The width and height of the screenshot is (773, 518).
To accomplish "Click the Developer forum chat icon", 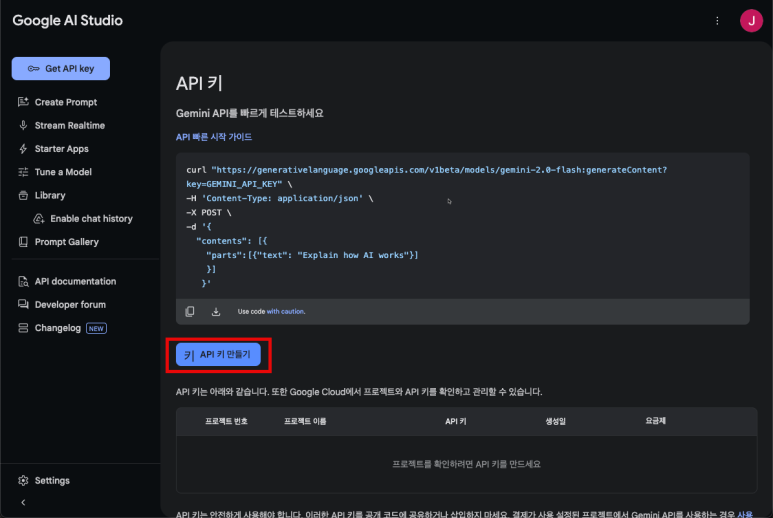I will (x=23, y=304).
